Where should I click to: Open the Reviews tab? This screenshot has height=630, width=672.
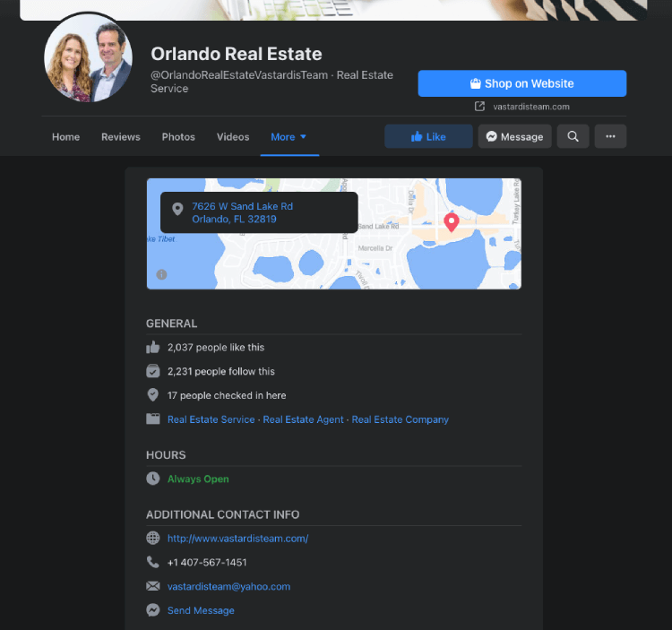(x=121, y=137)
